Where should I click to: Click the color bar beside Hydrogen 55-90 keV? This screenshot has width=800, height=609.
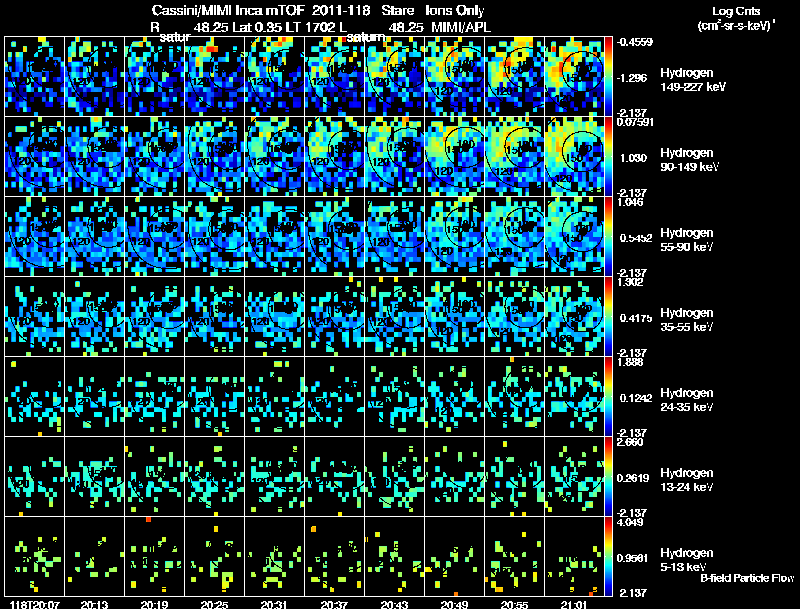609,237
